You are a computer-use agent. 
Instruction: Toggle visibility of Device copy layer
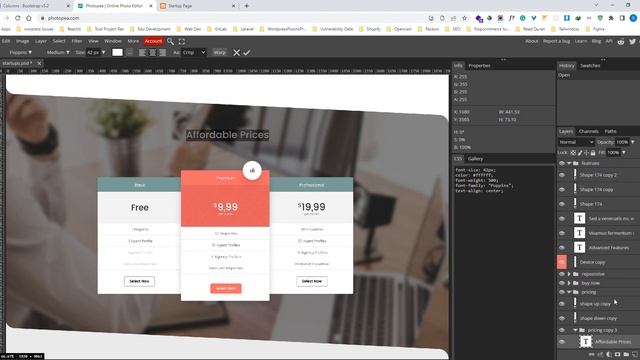[x=562, y=262]
